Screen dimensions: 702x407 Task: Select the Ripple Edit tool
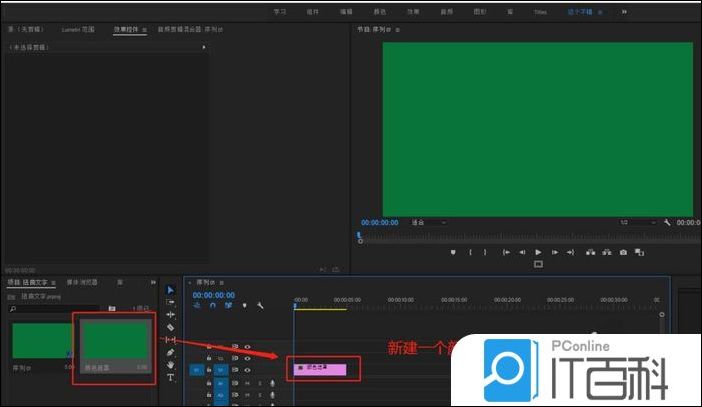[x=170, y=314]
